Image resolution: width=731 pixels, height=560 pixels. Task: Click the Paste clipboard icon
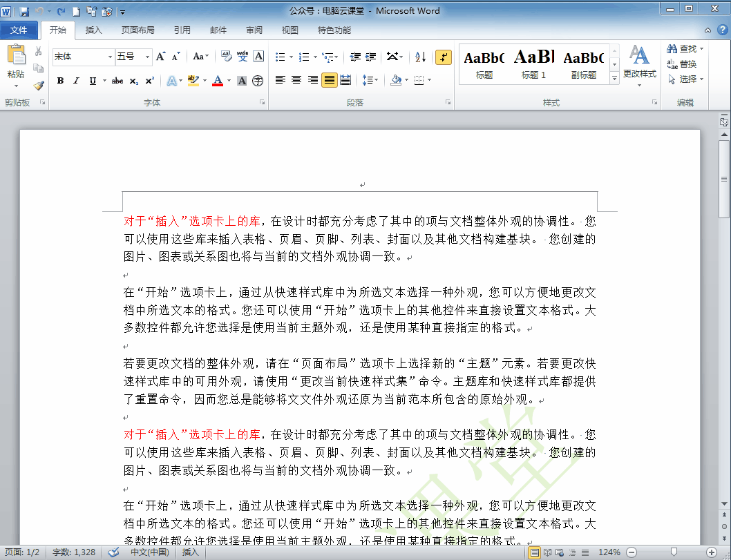click(17, 55)
